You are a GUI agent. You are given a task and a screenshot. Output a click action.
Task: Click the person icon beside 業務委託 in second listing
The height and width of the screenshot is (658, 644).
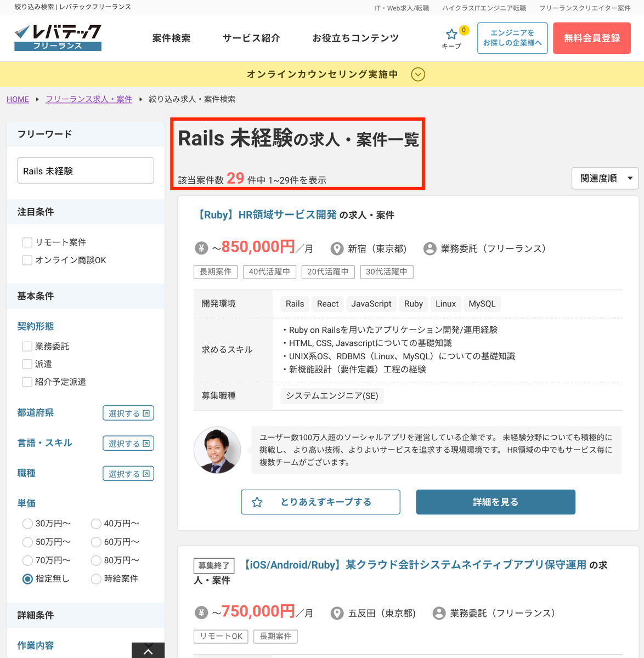[x=439, y=613]
